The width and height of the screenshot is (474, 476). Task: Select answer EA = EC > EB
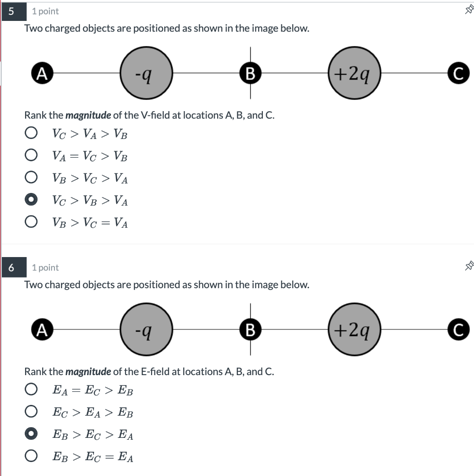click(x=31, y=389)
